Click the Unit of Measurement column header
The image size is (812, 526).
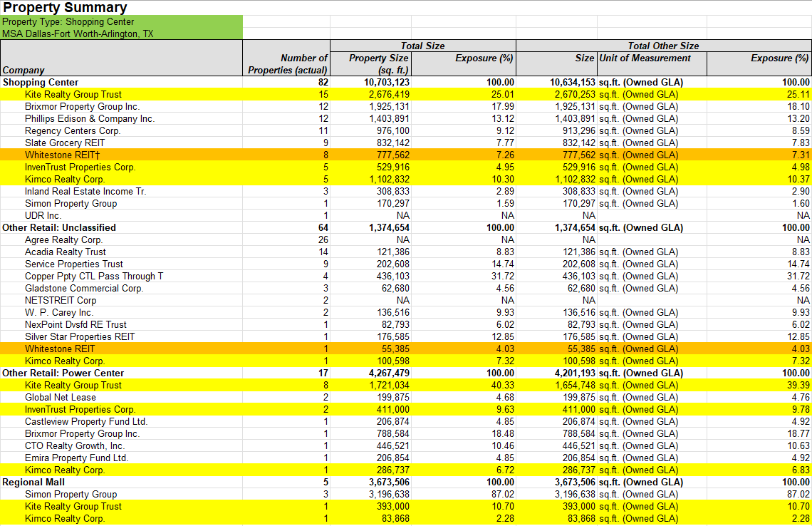point(645,58)
